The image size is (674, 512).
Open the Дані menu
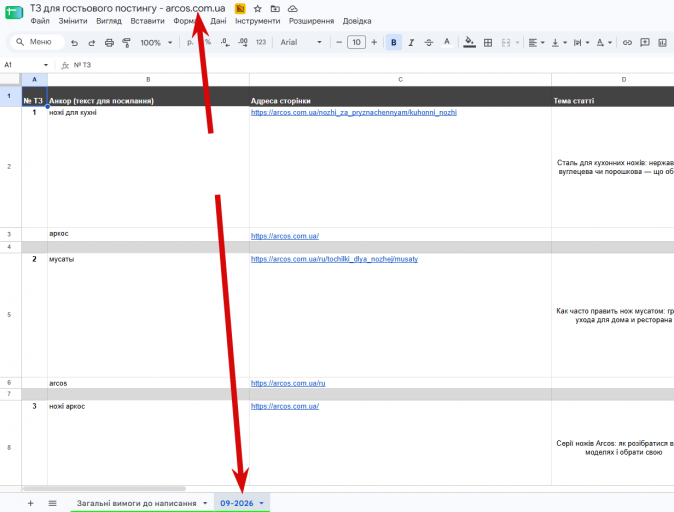pyautogui.click(x=218, y=21)
